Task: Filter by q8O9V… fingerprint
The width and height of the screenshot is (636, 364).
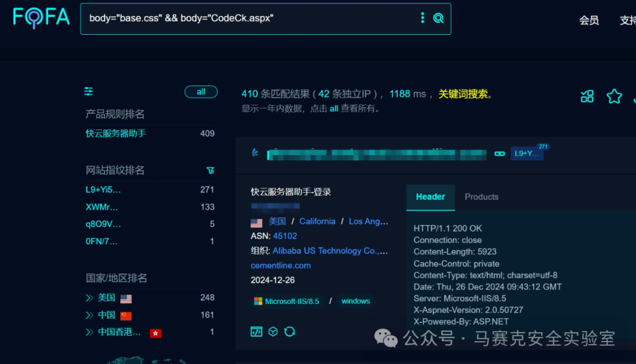Action: [103, 224]
